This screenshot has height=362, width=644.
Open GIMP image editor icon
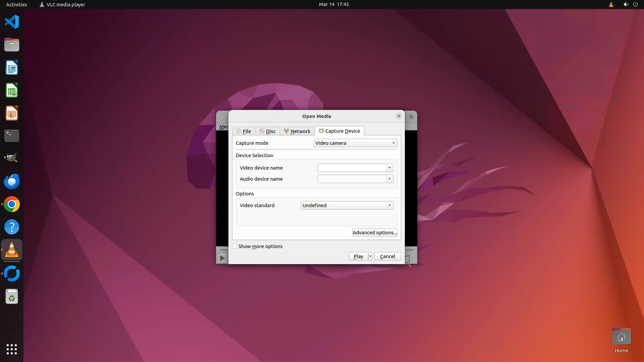click(x=12, y=158)
